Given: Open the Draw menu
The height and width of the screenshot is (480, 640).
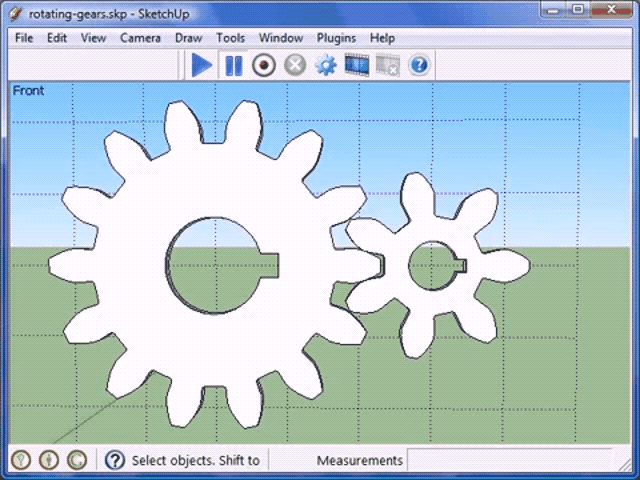Looking at the screenshot, I should 188,38.
